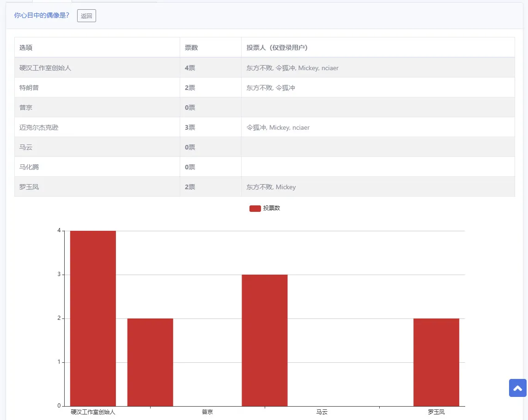Click the 3-vote bar for 迈克尔杰克逊
The height and width of the screenshot is (420, 528).
click(265, 340)
